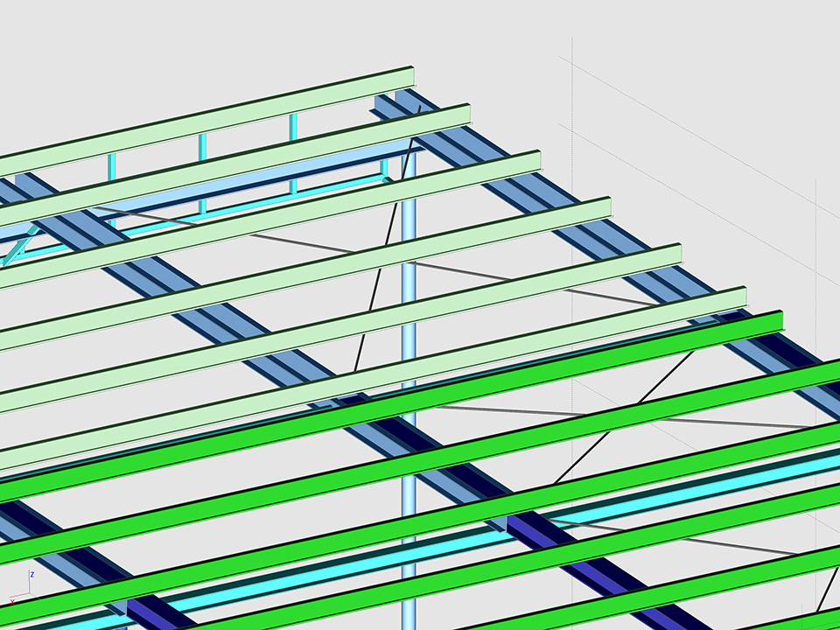This screenshot has width=840, height=630.
Task: Select the purple rafter segment at bottom left
Action: (x=153, y=612)
